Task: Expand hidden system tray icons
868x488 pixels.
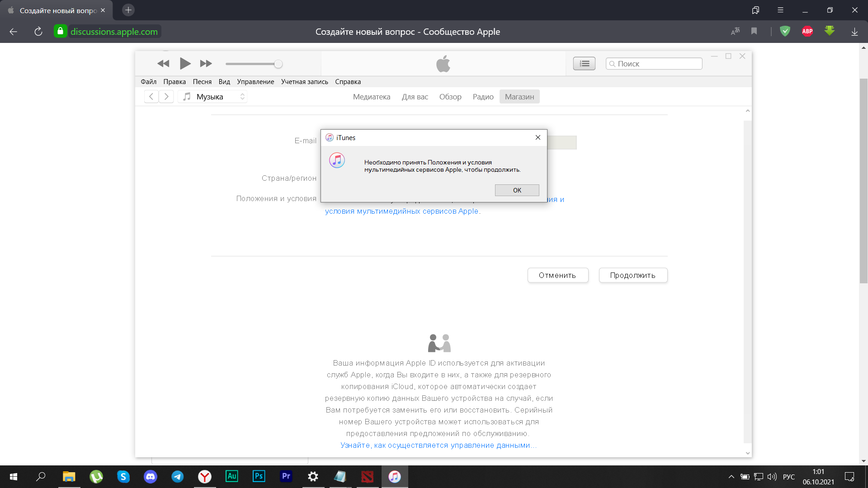Action: point(731,477)
